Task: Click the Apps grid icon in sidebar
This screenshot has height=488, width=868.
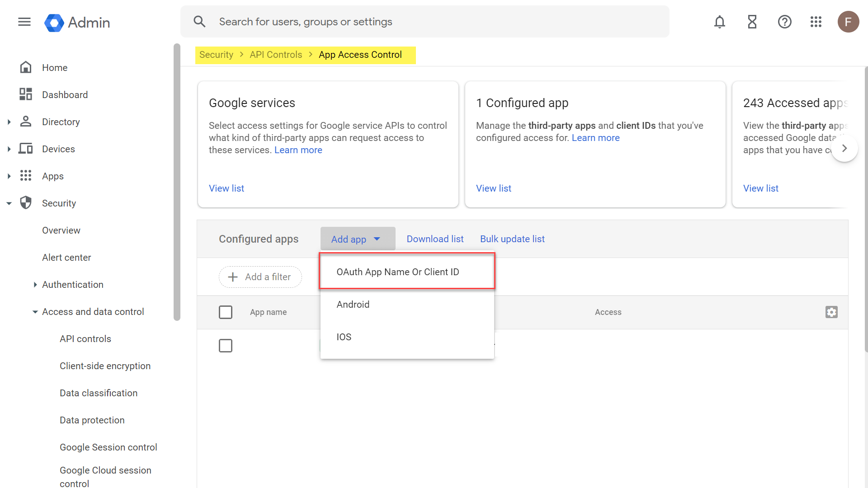Action: pyautogui.click(x=26, y=176)
